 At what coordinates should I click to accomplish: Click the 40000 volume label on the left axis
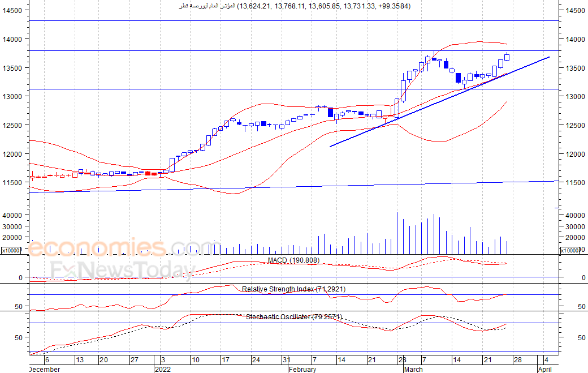[x=12, y=216]
